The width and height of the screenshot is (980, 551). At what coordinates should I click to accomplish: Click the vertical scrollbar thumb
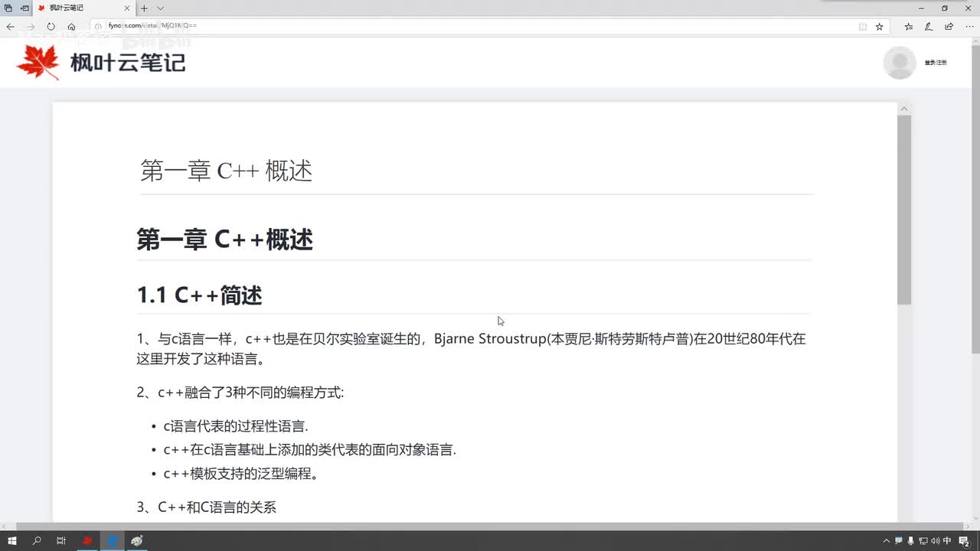pyautogui.click(x=904, y=210)
